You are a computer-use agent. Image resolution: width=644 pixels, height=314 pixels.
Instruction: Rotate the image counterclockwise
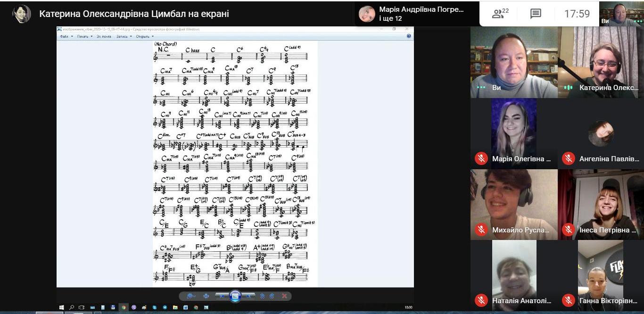point(263,296)
